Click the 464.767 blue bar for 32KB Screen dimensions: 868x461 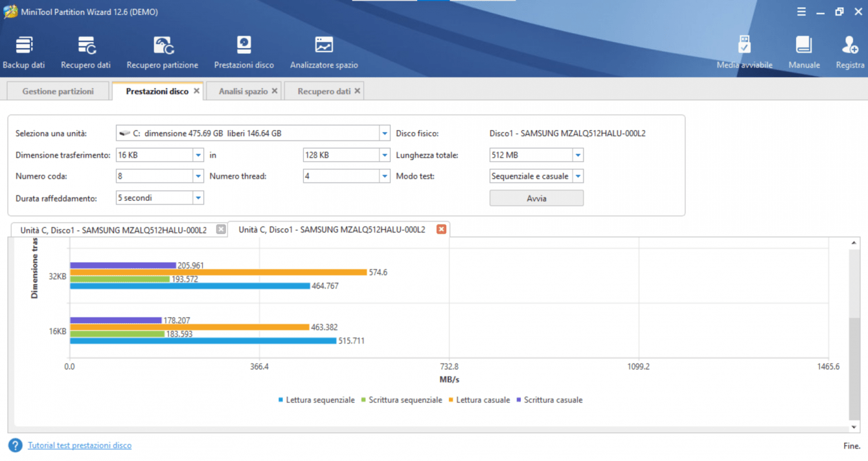190,286
